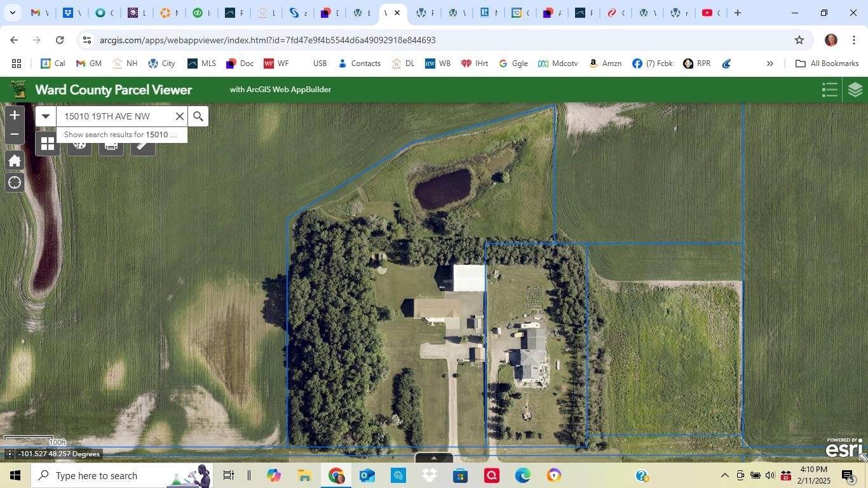
Task: Close the active ArcGIS browser tab
Action: (397, 13)
